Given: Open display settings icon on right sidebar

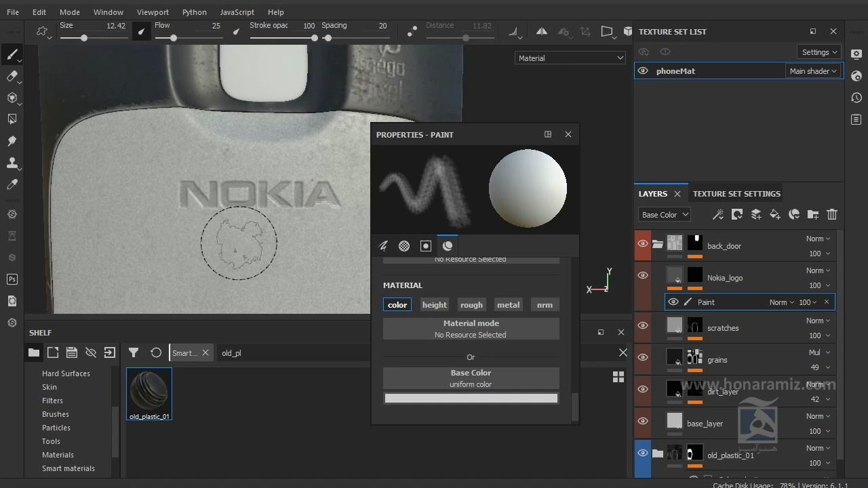Looking at the screenshot, I should tap(856, 54).
